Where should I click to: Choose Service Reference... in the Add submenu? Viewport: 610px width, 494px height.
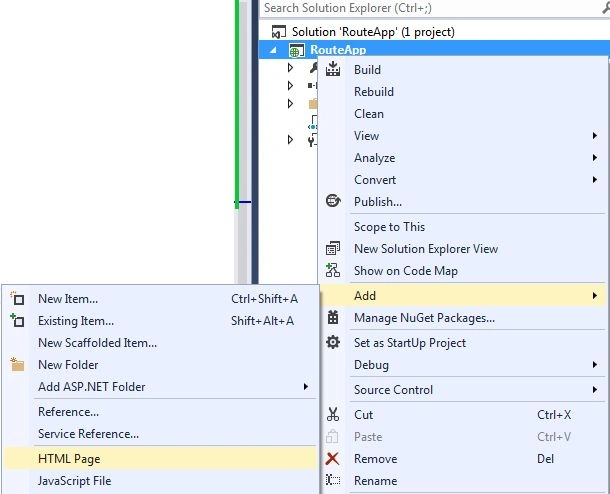click(x=160, y=434)
